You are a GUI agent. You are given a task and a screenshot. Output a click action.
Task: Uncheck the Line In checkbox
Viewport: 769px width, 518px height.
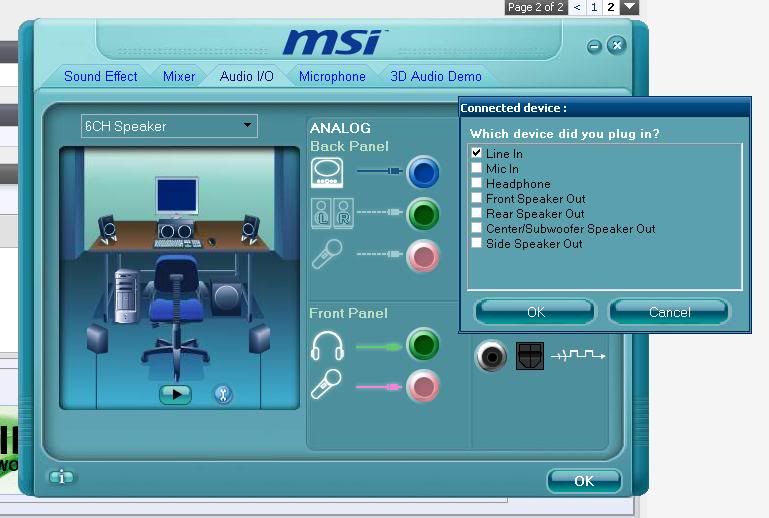tap(477, 154)
